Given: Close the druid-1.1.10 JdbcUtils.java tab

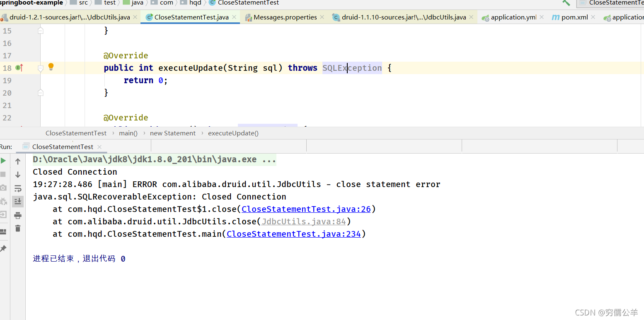Looking at the screenshot, I should [471, 17].
